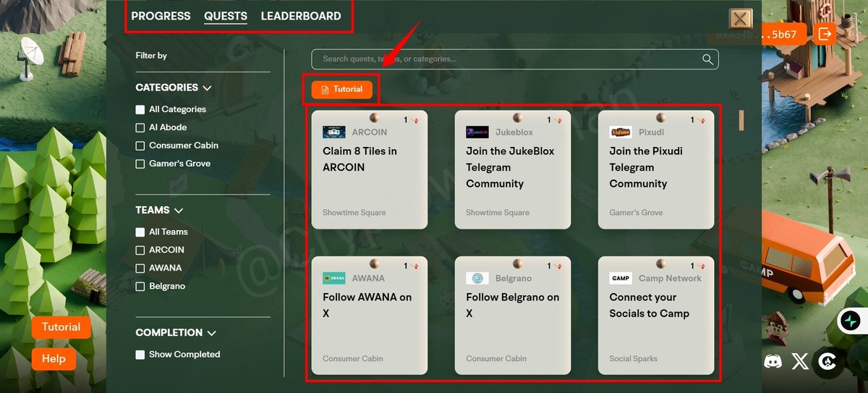Viewport: 868px width, 393px height.
Task: Open the 'Connect your Socials to Camp' quest
Action: (656, 316)
